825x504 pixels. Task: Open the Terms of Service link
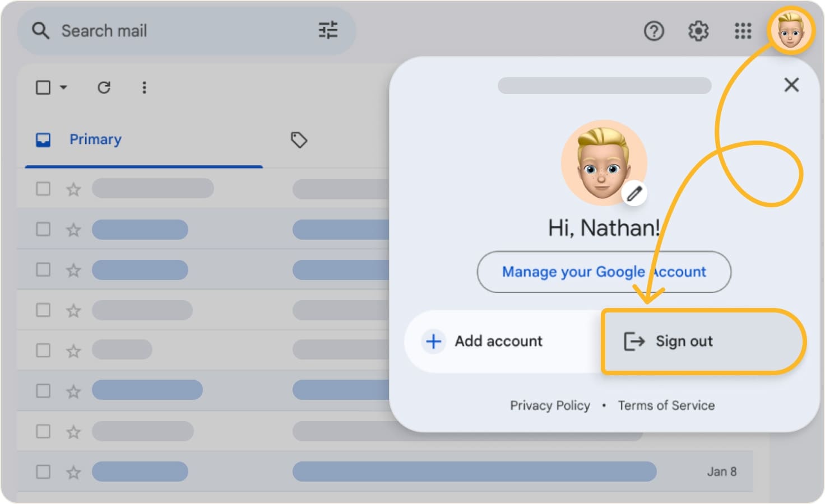pos(666,405)
